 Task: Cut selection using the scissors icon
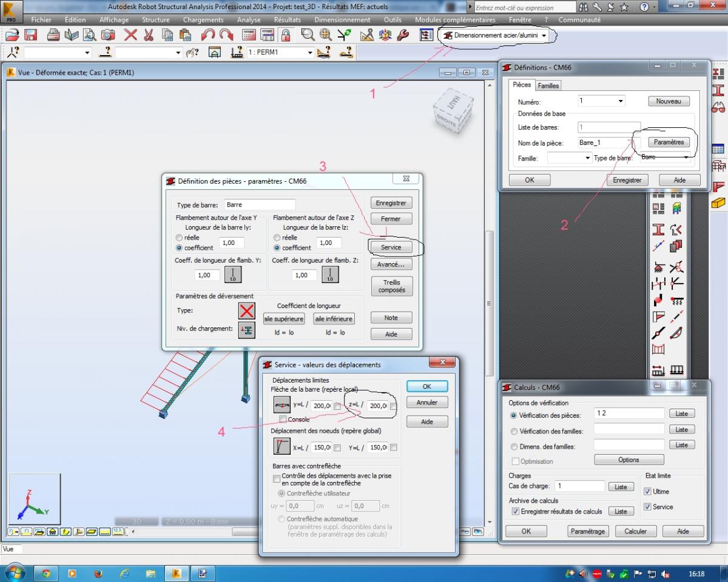(149, 35)
